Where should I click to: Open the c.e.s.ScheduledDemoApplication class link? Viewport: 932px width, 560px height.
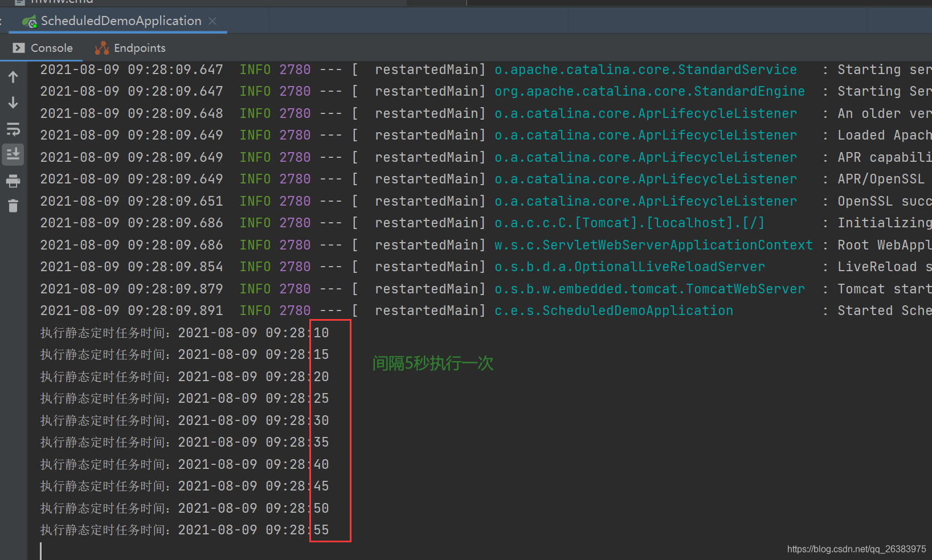coord(614,310)
